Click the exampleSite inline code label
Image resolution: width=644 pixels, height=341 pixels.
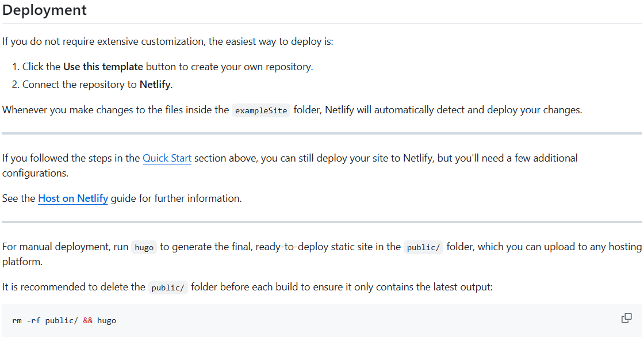click(x=261, y=110)
